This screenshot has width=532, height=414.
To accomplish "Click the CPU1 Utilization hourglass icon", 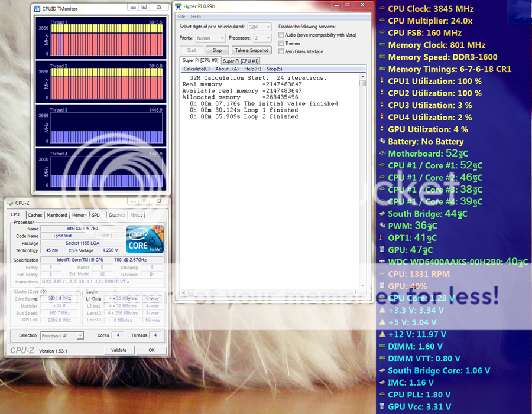I will [x=381, y=81].
